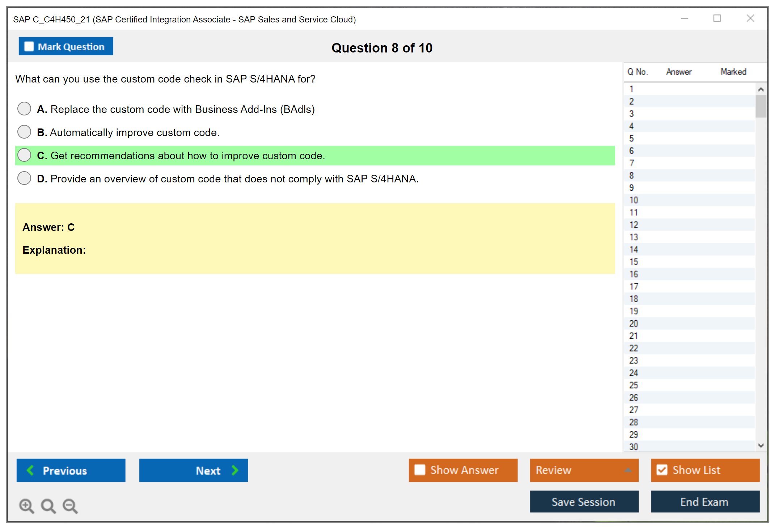Viewport: 778px width, 532px height.
Task: Select question 22 from the list
Action: 634,348
